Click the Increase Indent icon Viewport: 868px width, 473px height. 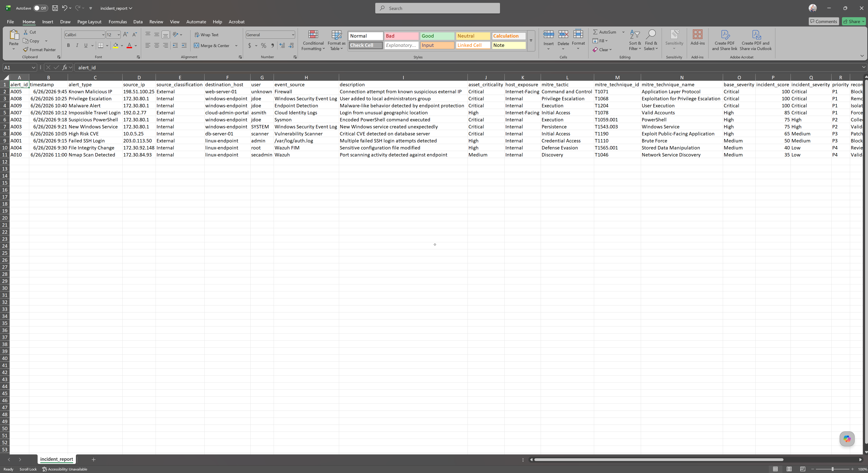tap(184, 46)
